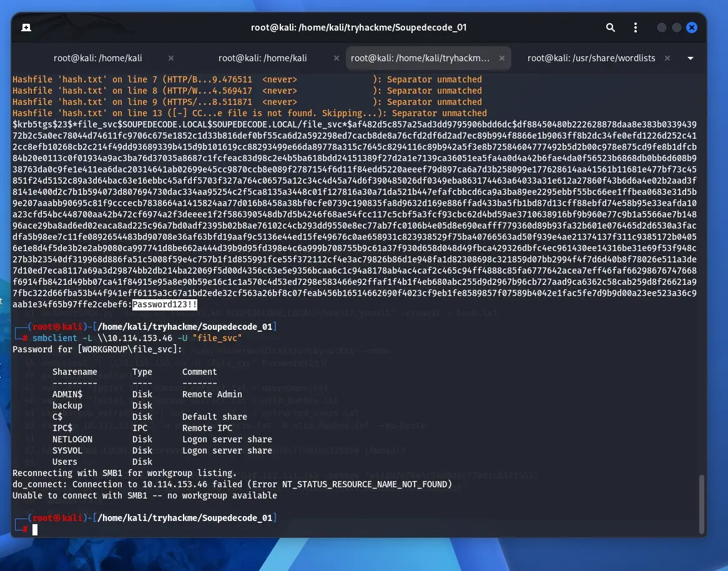Close the first root@kali: /home/kali tab
728x571 pixels.
(x=171, y=58)
